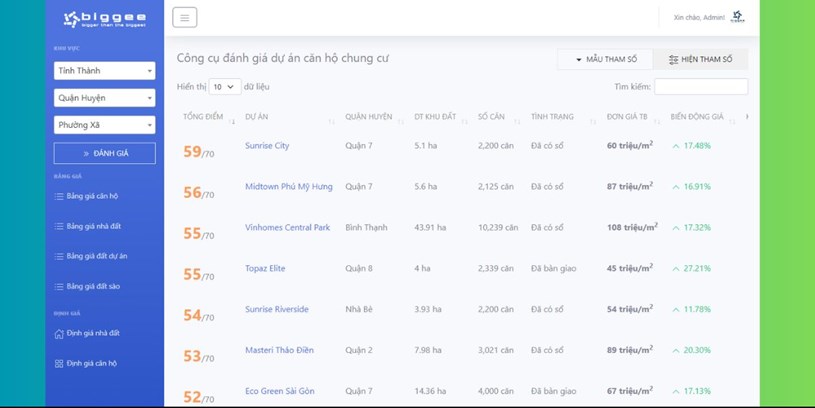Viewport: 815px width, 408px height.
Task: Open Bảng giá đất sào menu item
Action: 87,286
